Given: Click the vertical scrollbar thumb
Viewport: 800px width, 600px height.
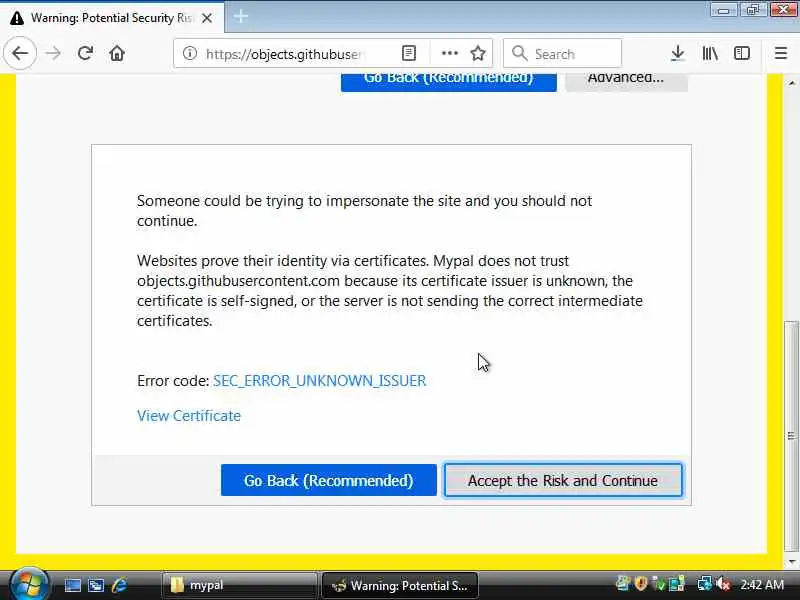Looking at the screenshot, I should coord(791,436).
